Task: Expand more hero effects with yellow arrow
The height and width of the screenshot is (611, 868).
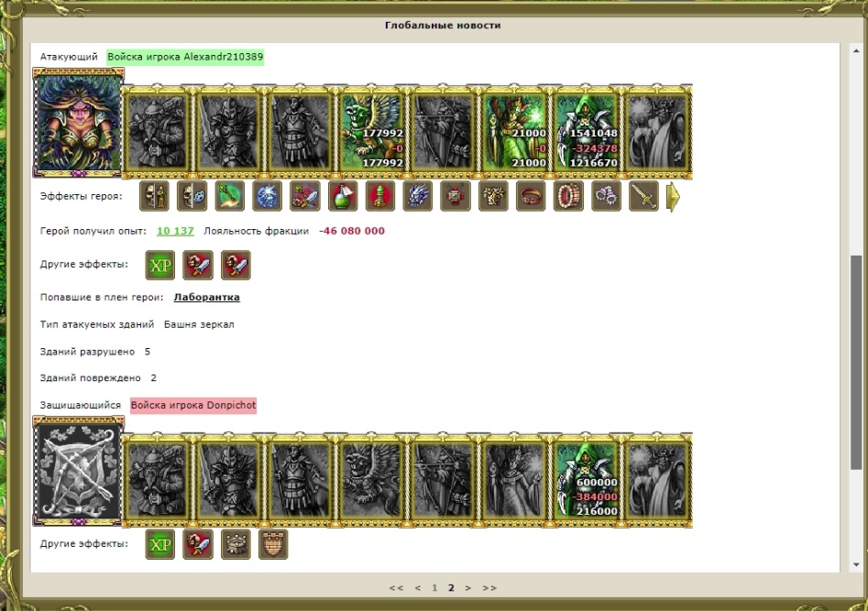Action: pos(673,196)
